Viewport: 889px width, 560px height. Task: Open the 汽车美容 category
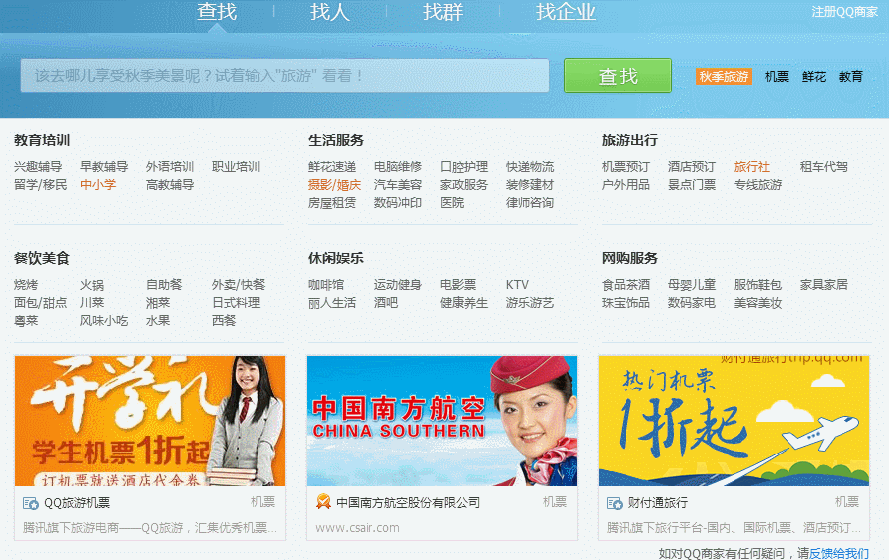[398, 185]
